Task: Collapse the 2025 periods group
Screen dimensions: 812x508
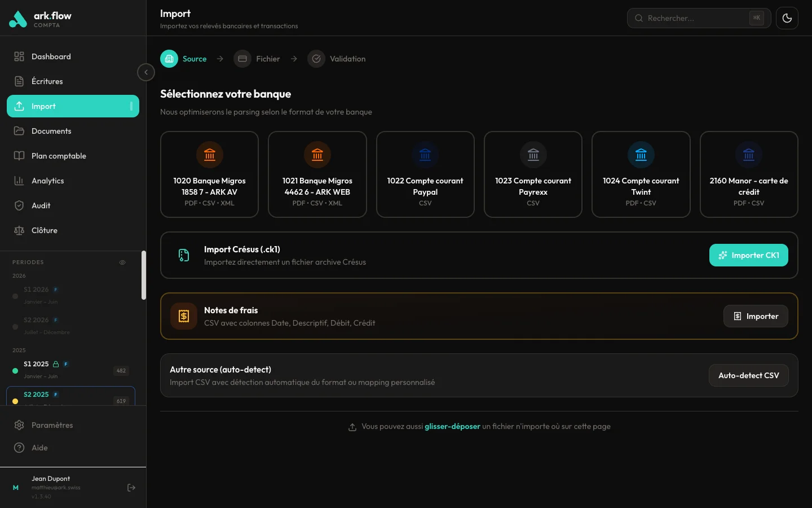Action: coord(19,350)
